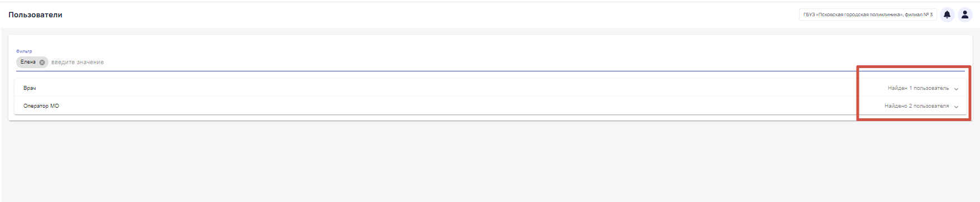The height and width of the screenshot is (202, 980).
Task: Click the Фильтр field label
Action: tap(24, 51)
